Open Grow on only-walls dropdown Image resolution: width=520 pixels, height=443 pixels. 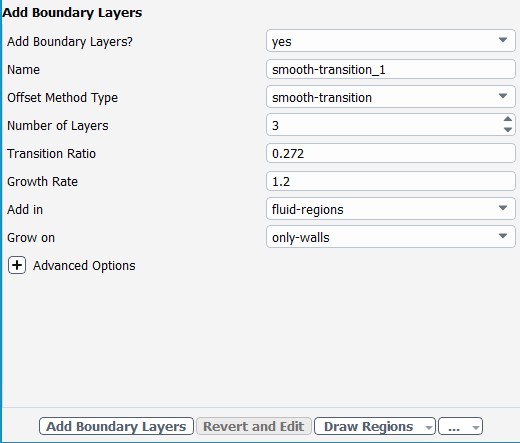tap(391, 237)
